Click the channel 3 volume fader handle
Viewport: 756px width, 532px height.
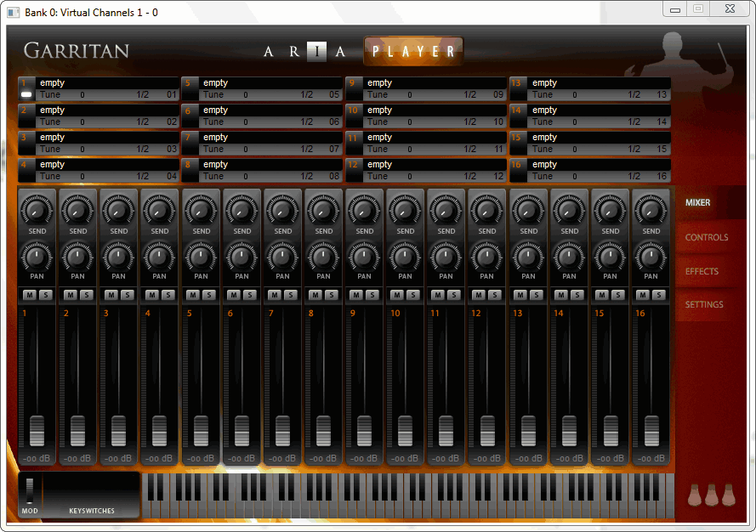(118, 431)
